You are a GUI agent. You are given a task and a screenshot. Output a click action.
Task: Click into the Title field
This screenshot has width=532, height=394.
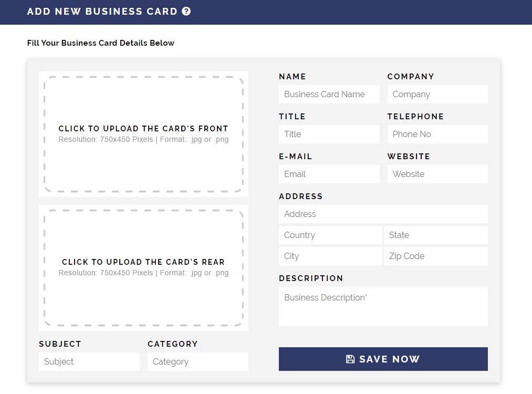pyautogui.click(x=329, y=134)
